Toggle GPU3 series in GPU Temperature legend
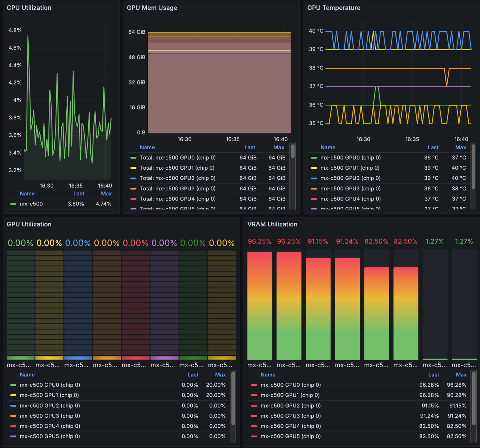480x448 pixels. pos(350,189)
